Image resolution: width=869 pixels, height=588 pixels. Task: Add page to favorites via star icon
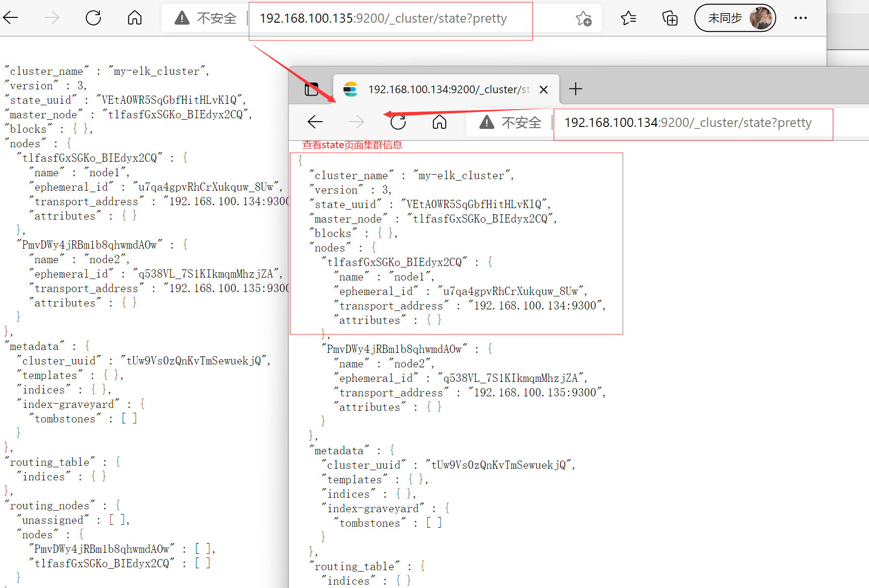point(585,19)
